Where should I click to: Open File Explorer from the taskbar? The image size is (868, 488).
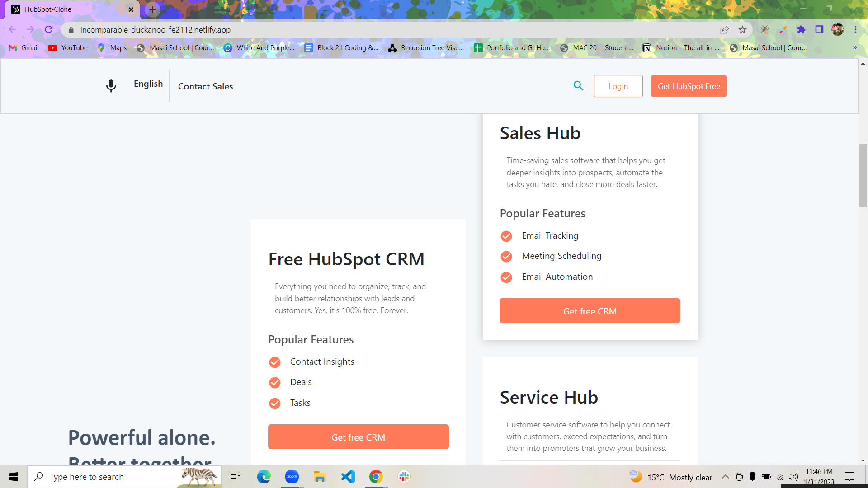[x=320, y=477]
